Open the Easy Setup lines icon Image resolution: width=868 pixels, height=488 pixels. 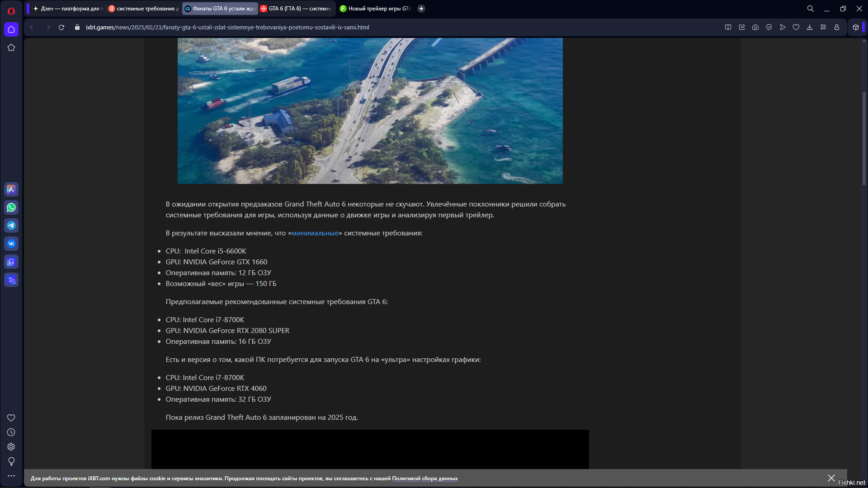[x=823, y=27]
